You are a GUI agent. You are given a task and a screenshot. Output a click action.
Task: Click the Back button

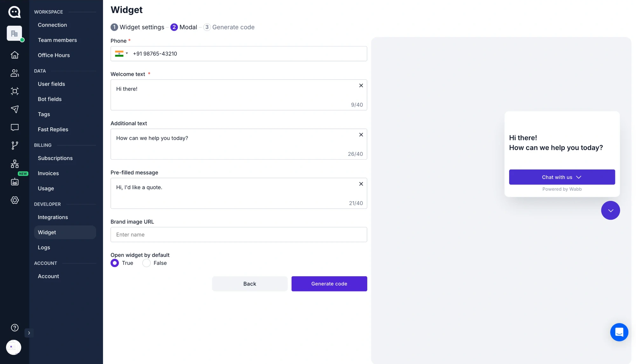(250, 284)
